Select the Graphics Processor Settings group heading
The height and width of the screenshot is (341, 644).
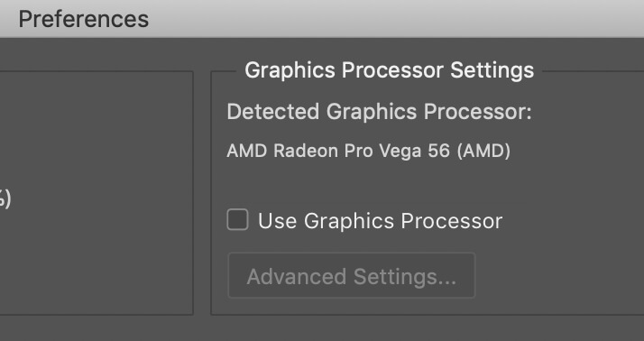pos(389,69)
